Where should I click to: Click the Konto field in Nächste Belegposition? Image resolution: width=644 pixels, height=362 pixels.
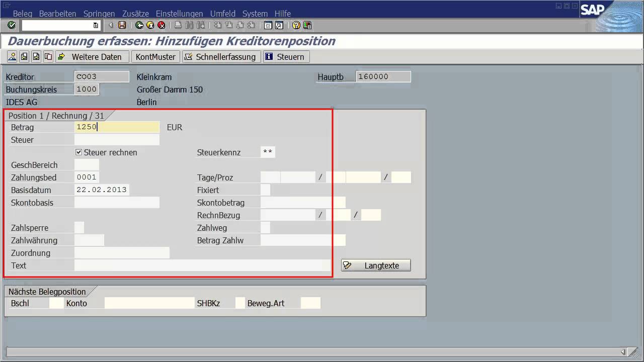[149, 303]
